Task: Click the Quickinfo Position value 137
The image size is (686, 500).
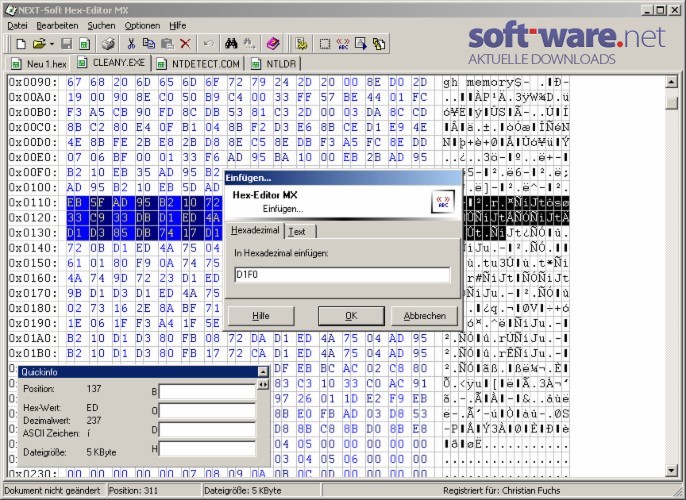Action: (94, 388)
